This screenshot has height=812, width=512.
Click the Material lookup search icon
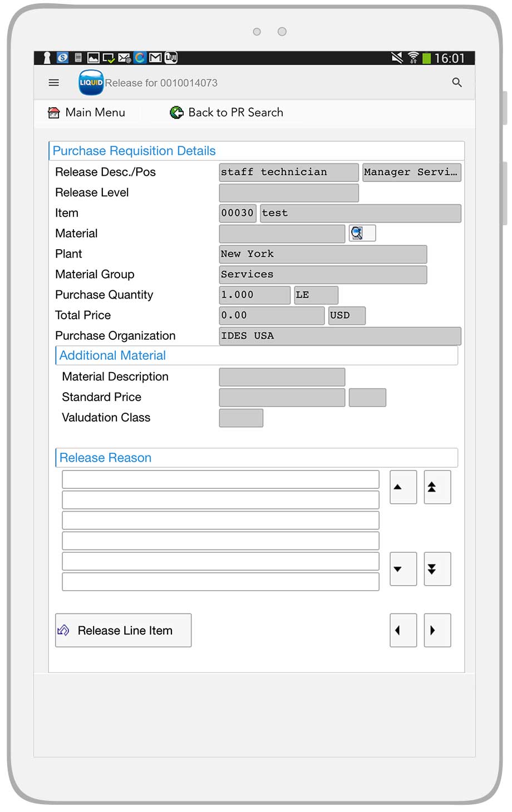[x=362, y=234]
